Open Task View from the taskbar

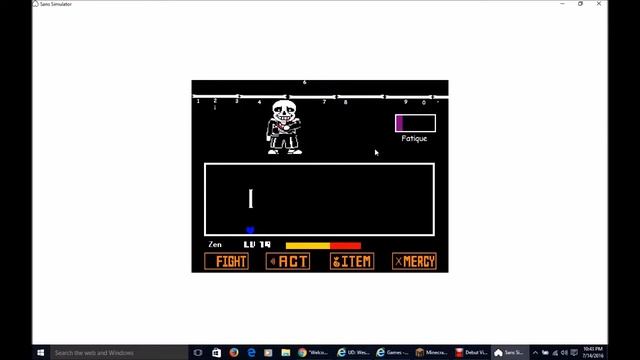[x=198, y=353]
